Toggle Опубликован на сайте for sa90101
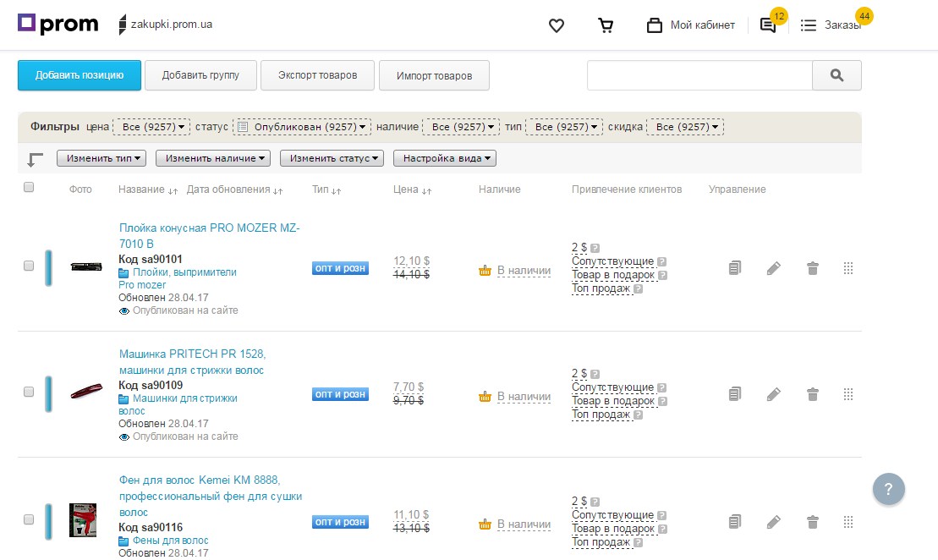 tap(178, 310)
